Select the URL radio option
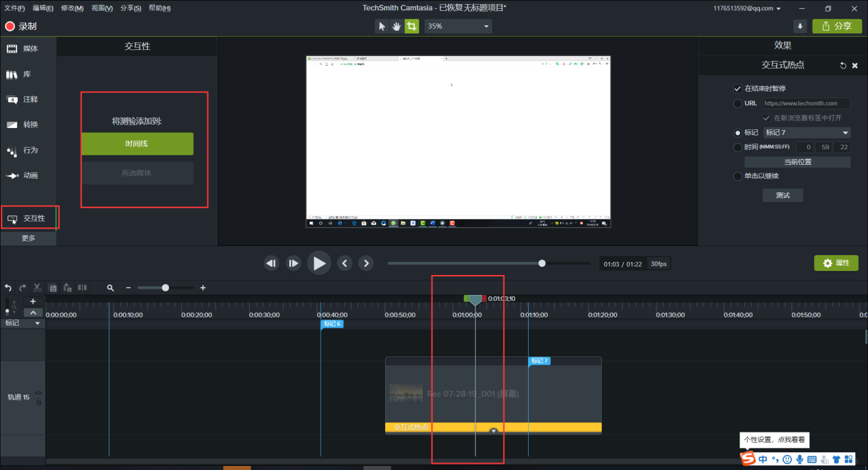Screen dimensions: 868x470 pos(737,103)
